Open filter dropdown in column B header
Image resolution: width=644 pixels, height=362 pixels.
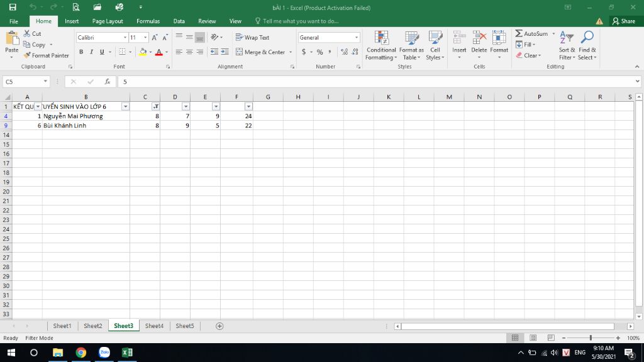[125, 107]
